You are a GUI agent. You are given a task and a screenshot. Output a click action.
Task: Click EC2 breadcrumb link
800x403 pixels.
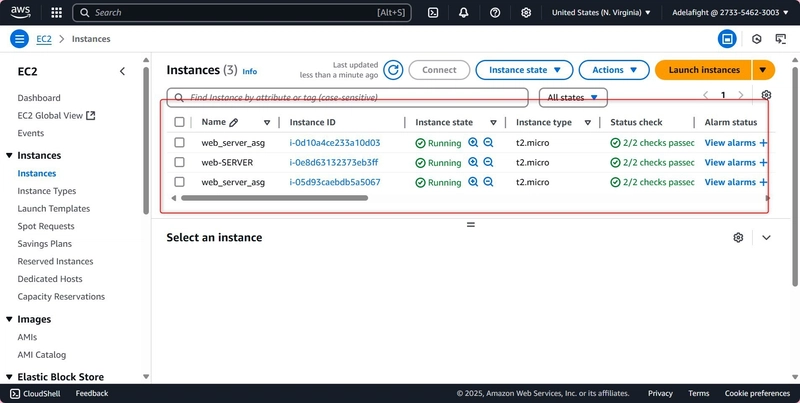click(44, 39)
